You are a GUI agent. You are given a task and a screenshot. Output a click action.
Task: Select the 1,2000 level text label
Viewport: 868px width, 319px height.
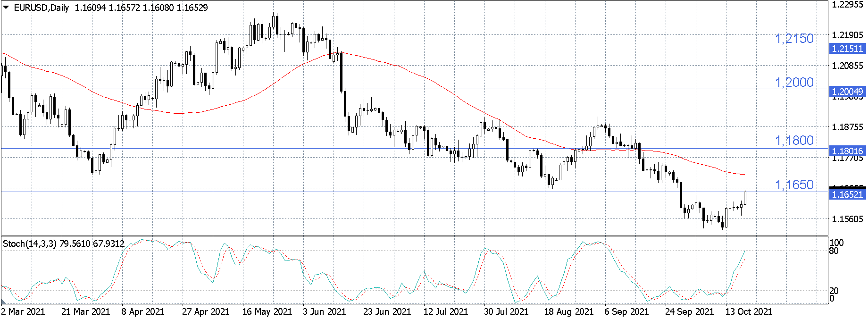[x=794, y=82]
